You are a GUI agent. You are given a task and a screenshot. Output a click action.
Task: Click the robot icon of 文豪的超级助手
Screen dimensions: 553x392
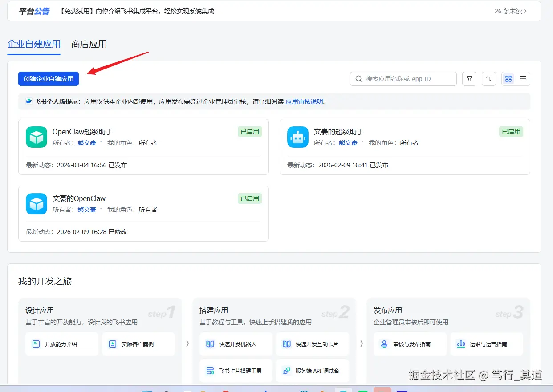point(297,137)
